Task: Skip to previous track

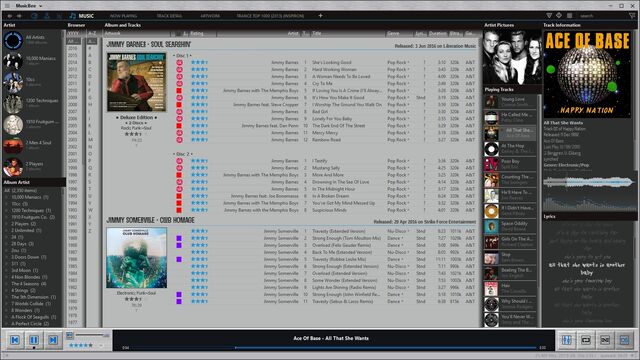Action: click(x=15, y=340)
